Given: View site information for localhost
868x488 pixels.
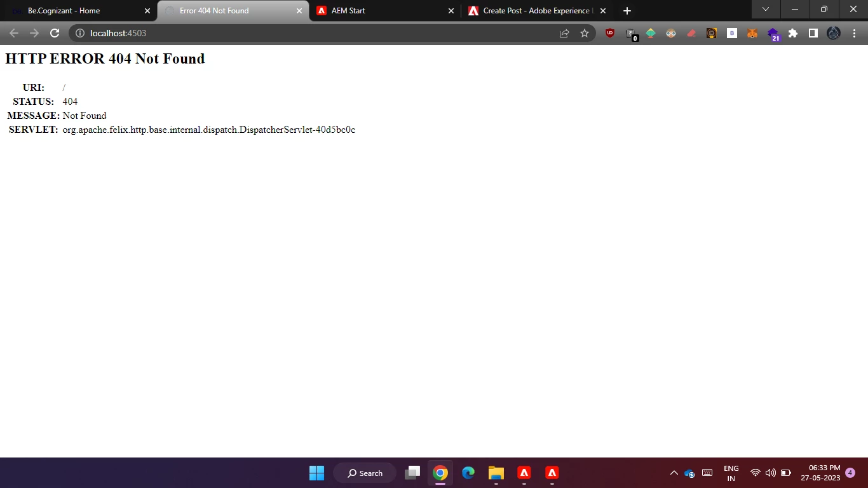Looking at the screenshot, I should 80,33.
